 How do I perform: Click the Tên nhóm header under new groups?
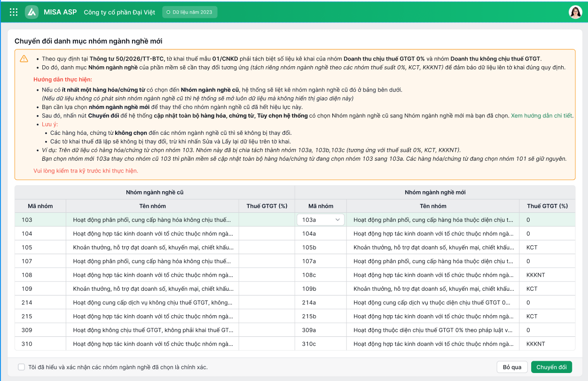pyautogui.click(x=433, y=206)
